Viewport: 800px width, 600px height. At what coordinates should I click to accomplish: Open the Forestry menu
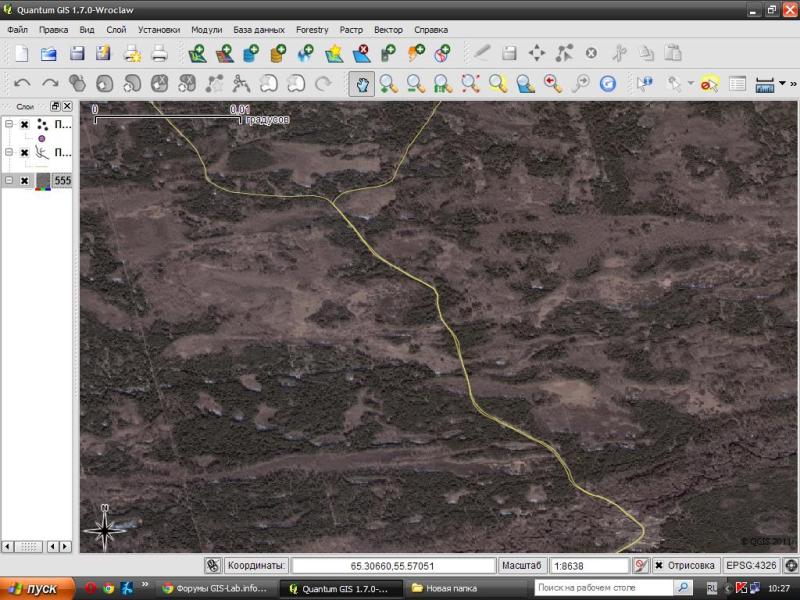311,30
